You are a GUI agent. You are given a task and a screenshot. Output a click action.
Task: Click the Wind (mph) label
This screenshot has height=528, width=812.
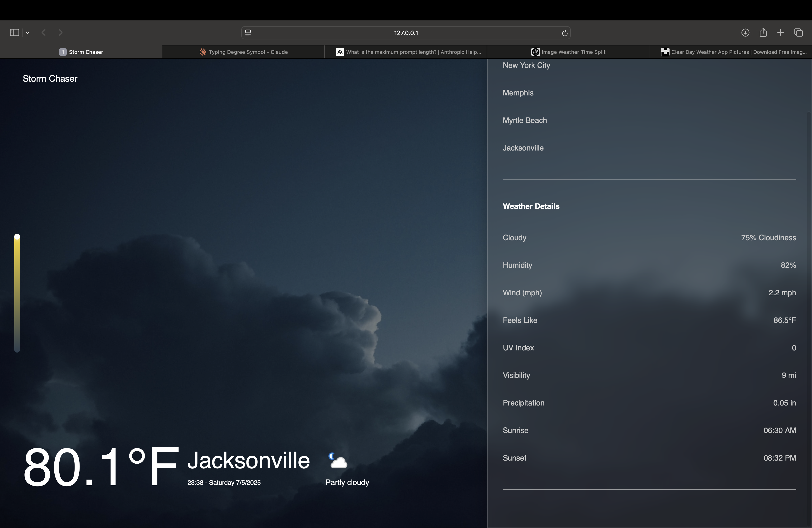point(522,293)
